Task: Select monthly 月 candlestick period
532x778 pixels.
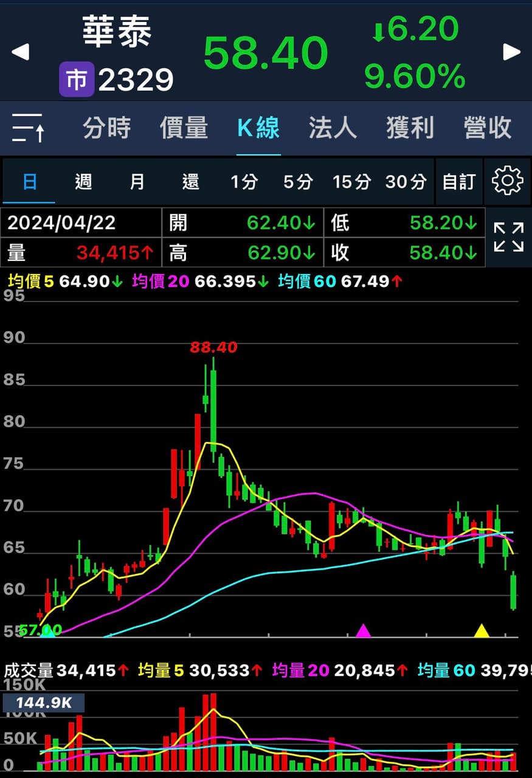Action: click(137, 181)
